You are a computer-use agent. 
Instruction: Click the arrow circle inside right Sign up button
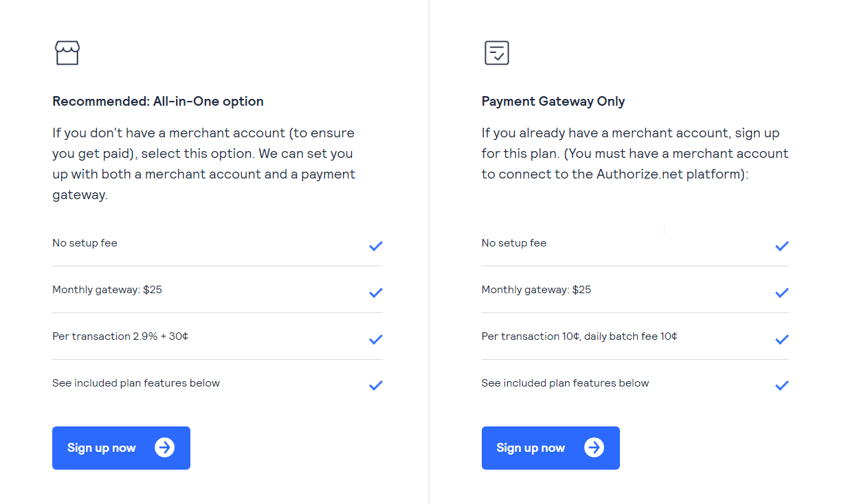(x=594, y=448)
